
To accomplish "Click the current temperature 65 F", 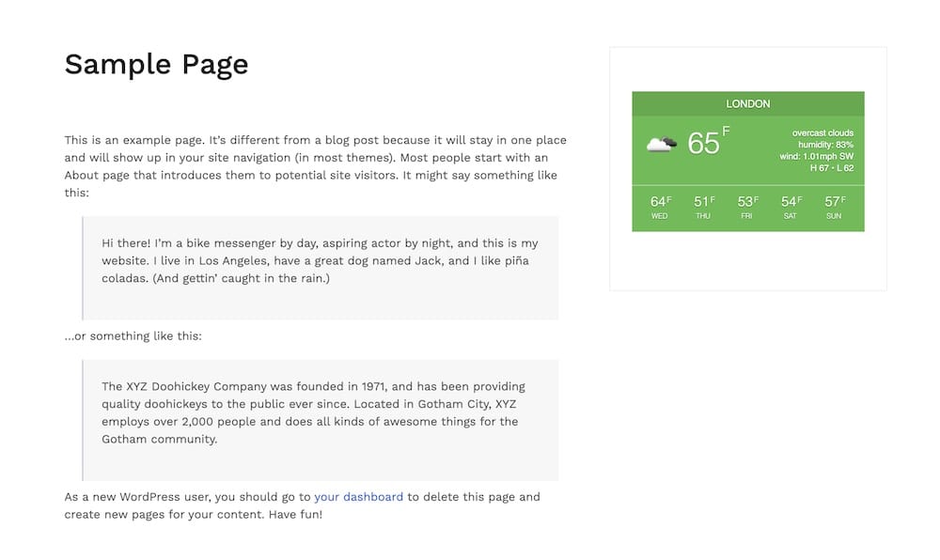I will [x=709, y=142].
